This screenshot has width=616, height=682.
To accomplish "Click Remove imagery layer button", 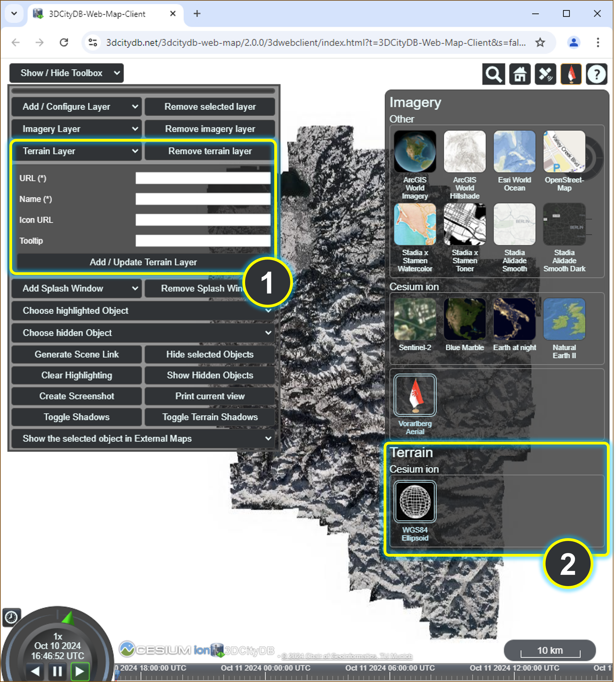I will [x=210, y=129].
